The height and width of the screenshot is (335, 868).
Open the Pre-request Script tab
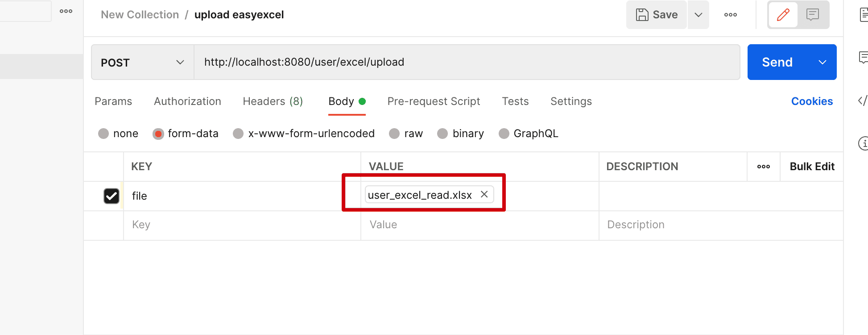(x=434, y=101)
